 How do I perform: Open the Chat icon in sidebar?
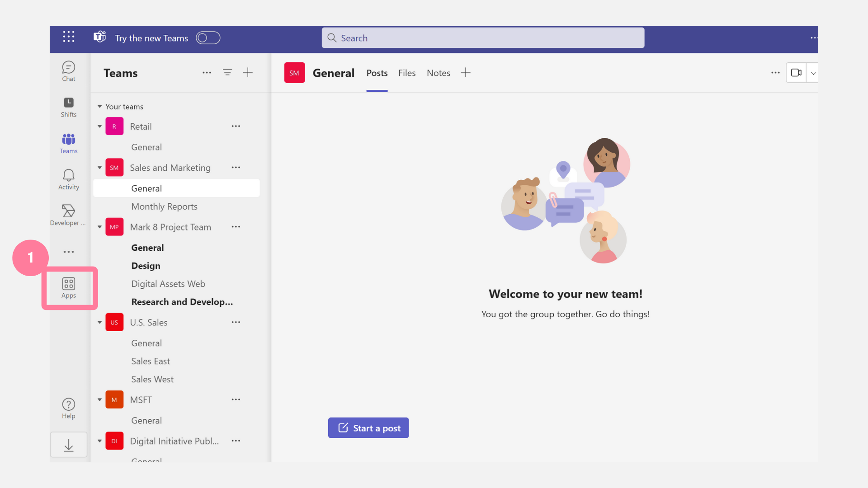pos(69,71)
